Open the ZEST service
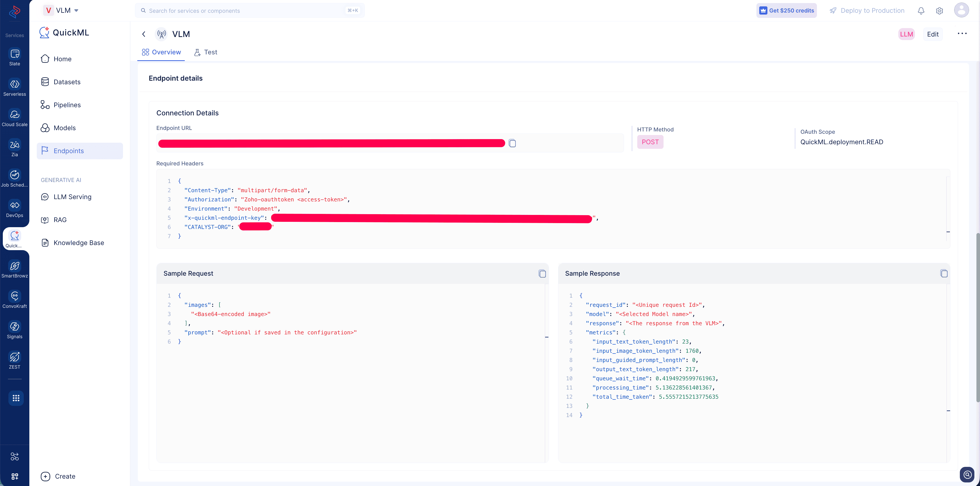This screenshot has width=980, height=486. coord(15,360)
